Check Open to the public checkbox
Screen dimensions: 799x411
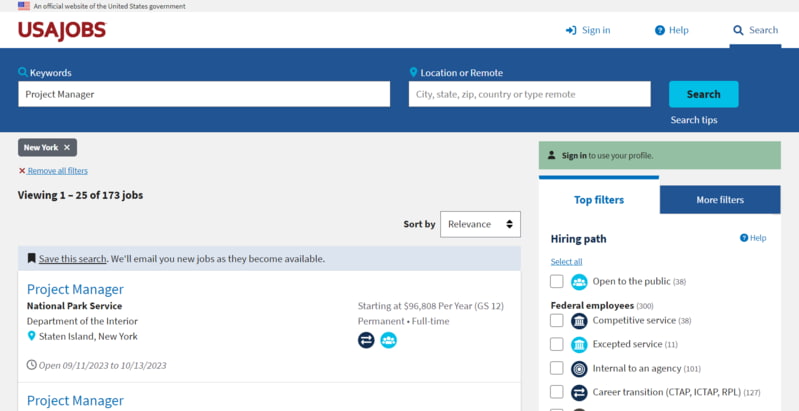coord(557,282)
